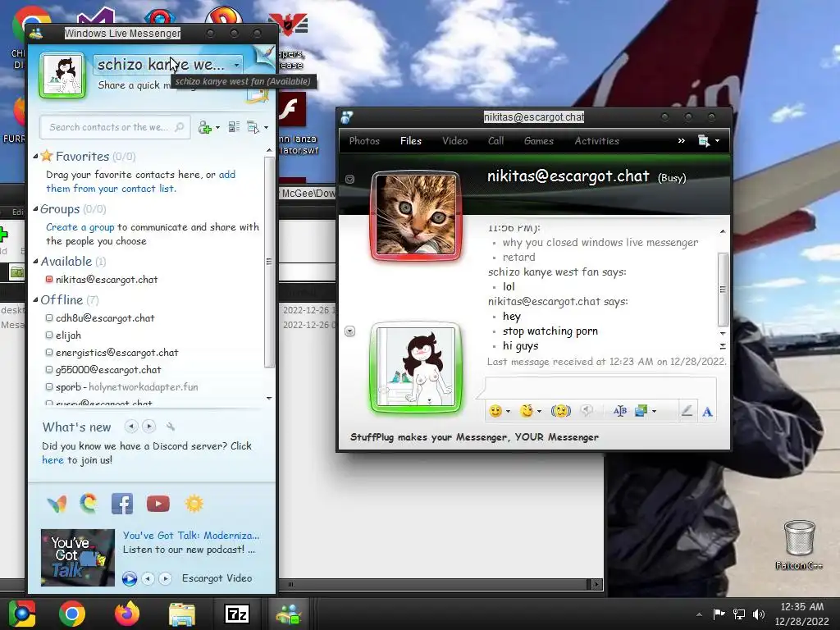Open the wink selector icon
The width and height of the screenshot is (840, 630).
(527, 411)
